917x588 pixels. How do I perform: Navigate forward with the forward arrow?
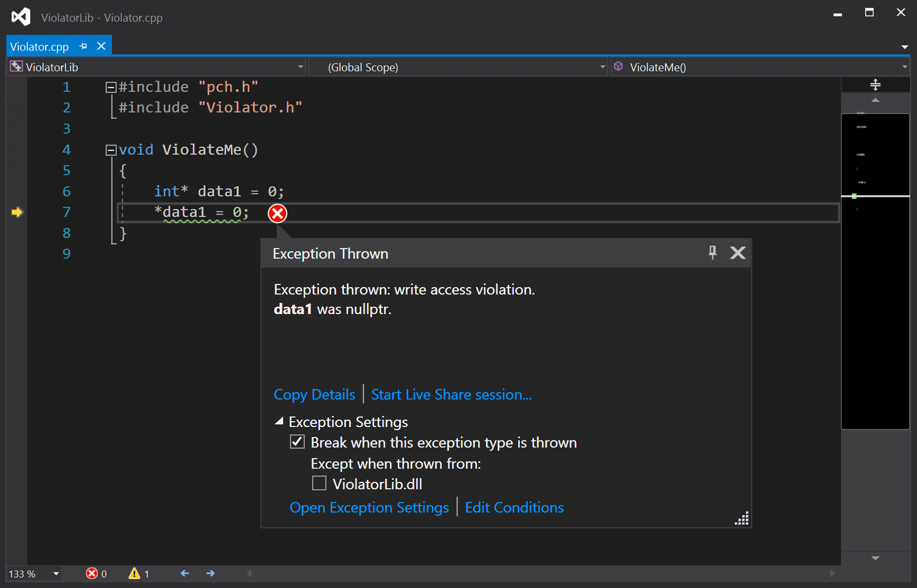(210, 573)
